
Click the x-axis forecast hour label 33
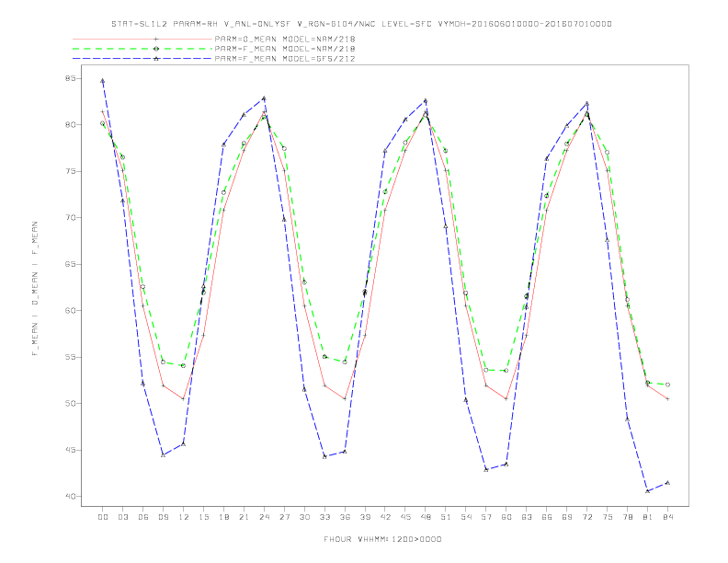coord(324,517)
